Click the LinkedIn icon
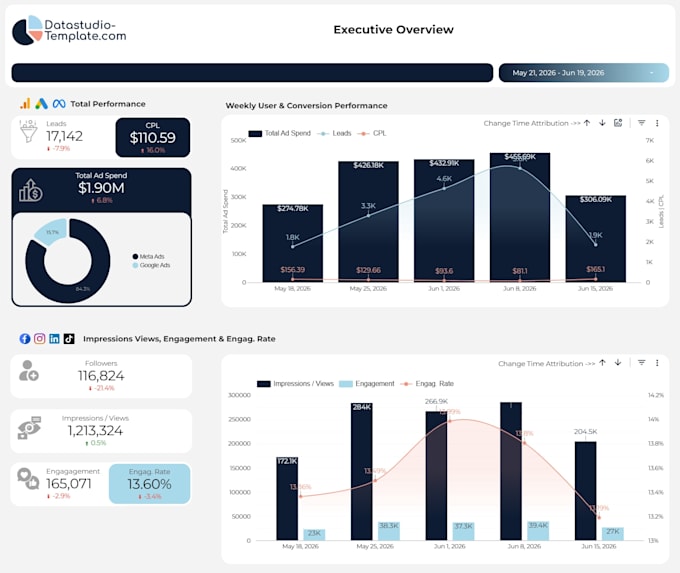The height and width of the screenshot is (573, 680). (x=54, y=339)
